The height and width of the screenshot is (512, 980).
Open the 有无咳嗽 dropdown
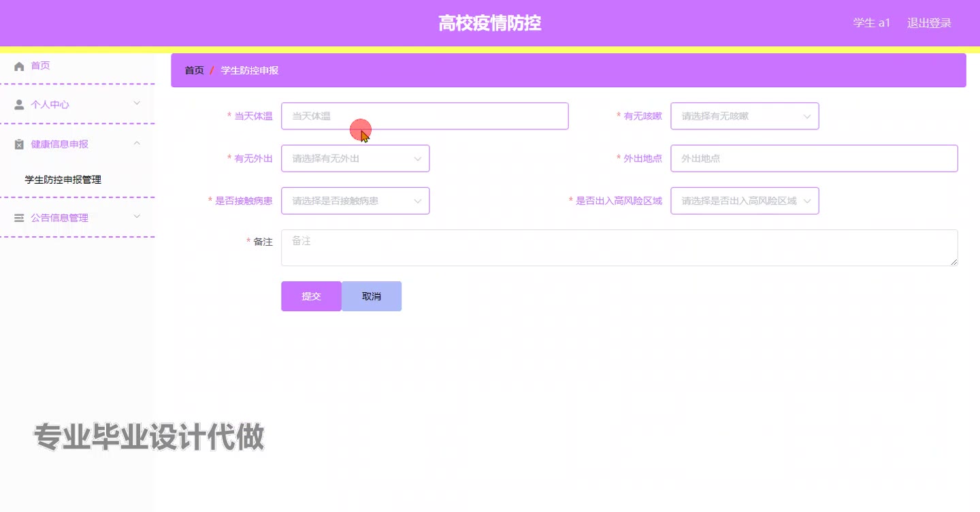coord(745,116)
